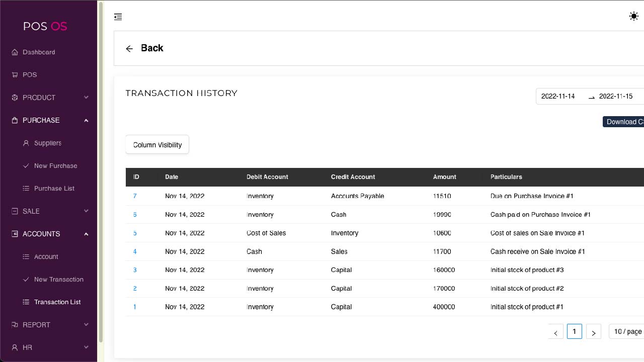
Task: Expand the PRODUCT submenu
Action: click(86, 98)
